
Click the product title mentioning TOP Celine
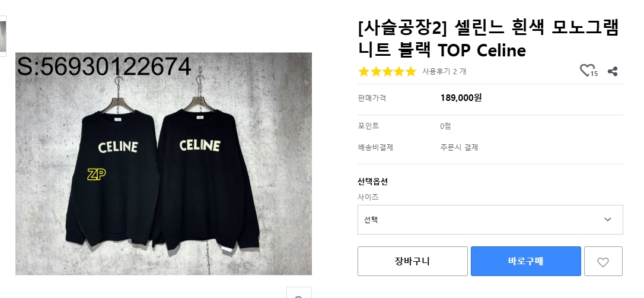pos(489,39)
